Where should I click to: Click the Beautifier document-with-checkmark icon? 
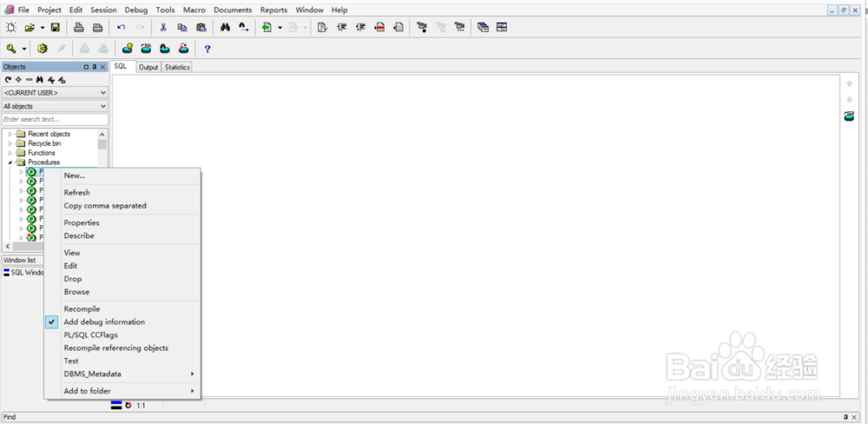(323, 27)
